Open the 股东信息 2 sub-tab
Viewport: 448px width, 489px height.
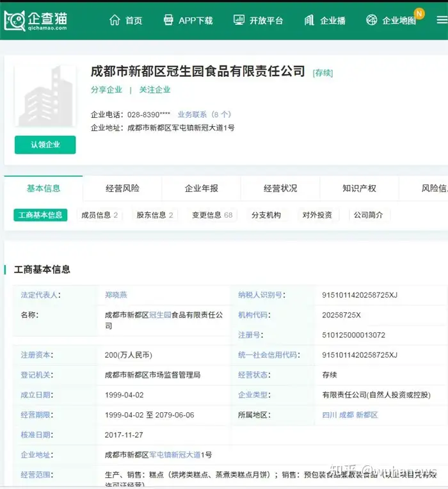pos(154,215)
